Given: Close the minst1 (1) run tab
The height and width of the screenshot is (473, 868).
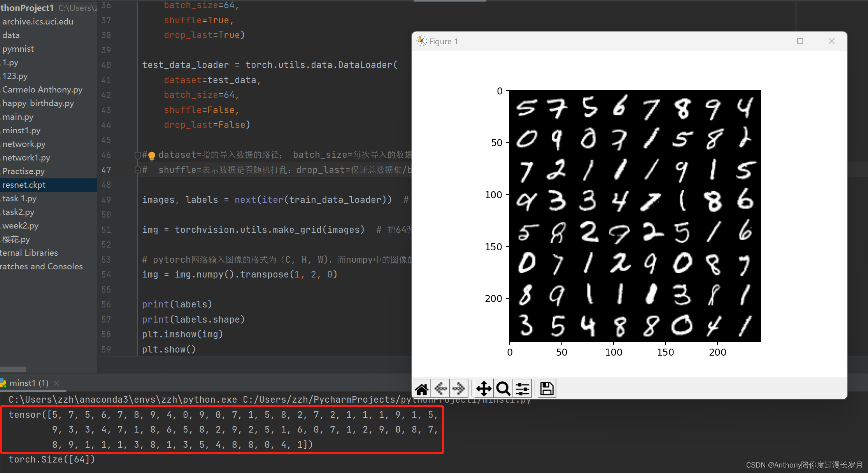Looking at the screenshot, I should pos(56,383).
